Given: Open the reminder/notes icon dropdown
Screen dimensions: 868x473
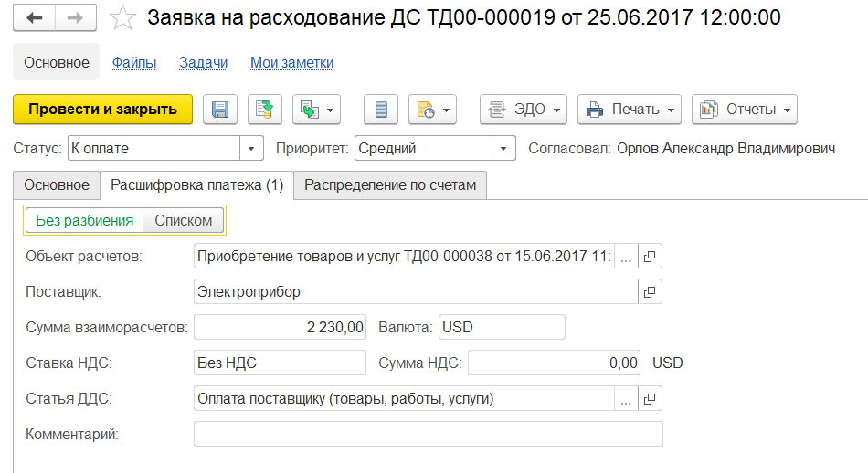Looking at the screenshot, I should click(432, 110).
